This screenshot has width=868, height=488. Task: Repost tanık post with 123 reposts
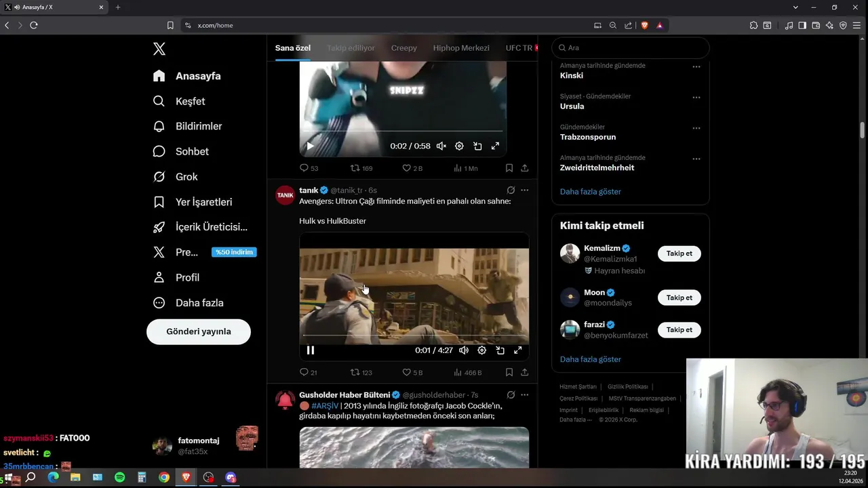point(361,372)
